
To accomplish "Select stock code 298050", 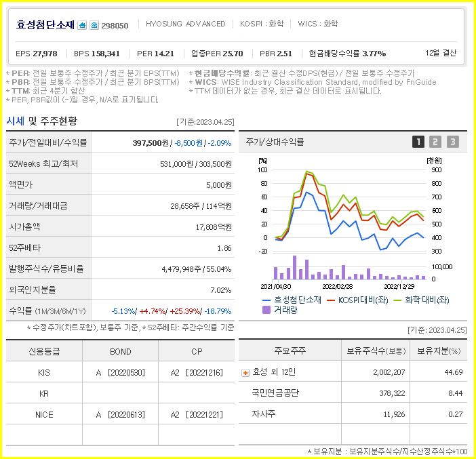I will pos(115,26).
